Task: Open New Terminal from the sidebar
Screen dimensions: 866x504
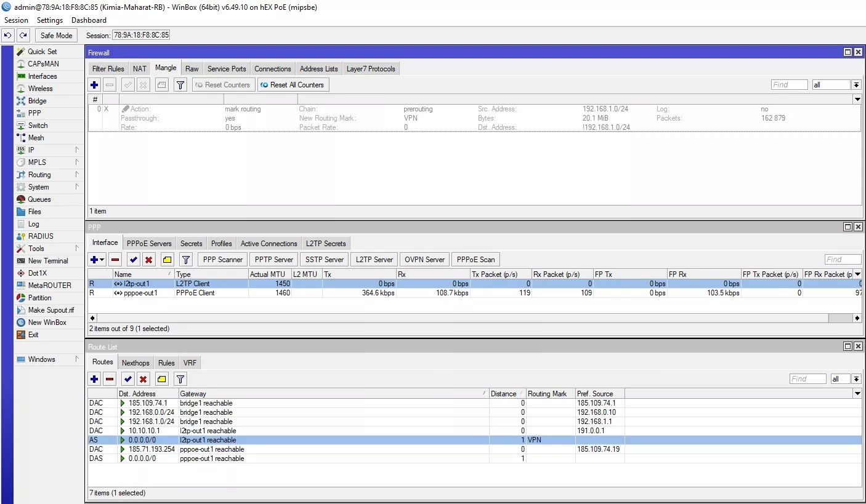Action: tap(48, 261)
